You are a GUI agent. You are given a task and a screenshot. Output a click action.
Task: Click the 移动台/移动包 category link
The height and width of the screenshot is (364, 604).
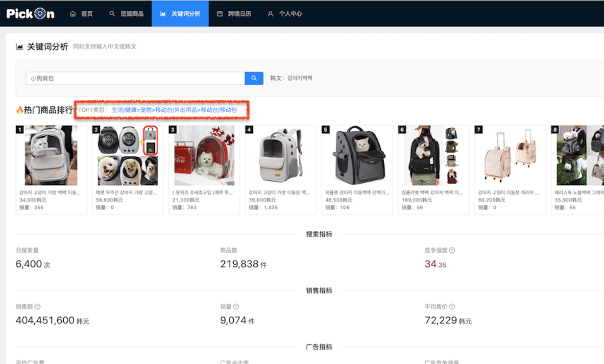pos(219,110)
